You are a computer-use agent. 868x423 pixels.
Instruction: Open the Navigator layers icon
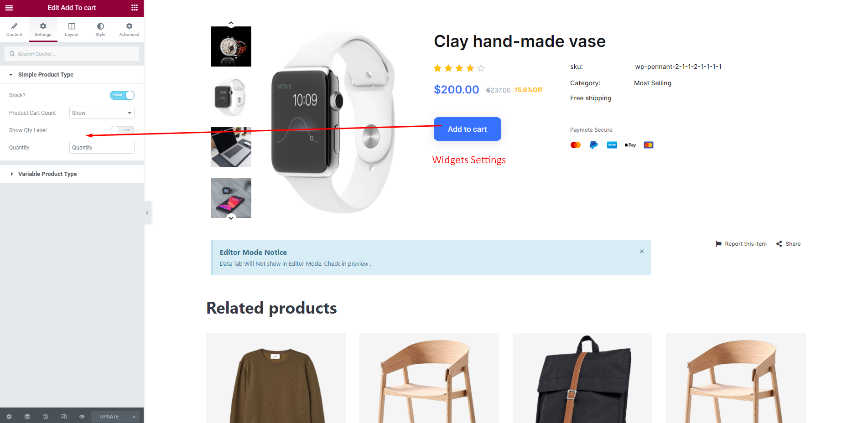point(27,417)
